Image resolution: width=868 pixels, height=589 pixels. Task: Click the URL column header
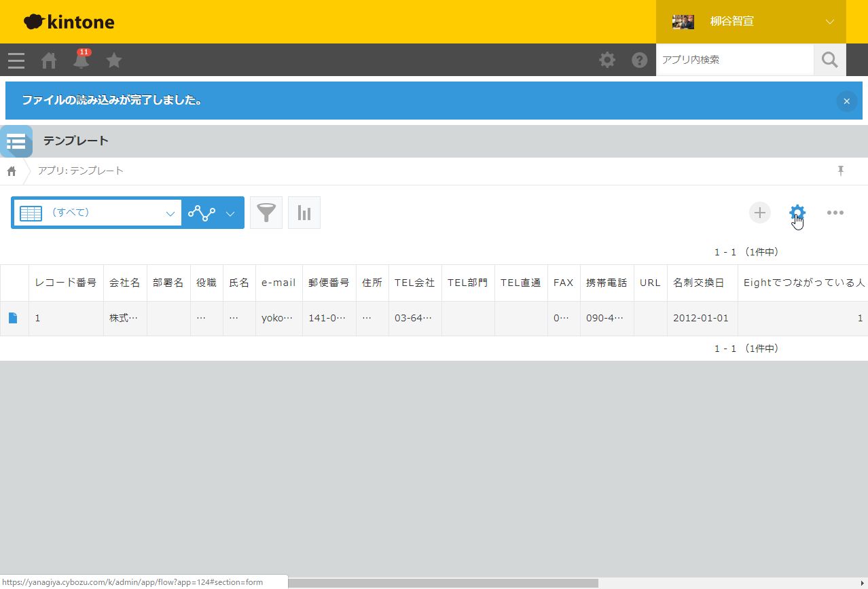point(651,283)
